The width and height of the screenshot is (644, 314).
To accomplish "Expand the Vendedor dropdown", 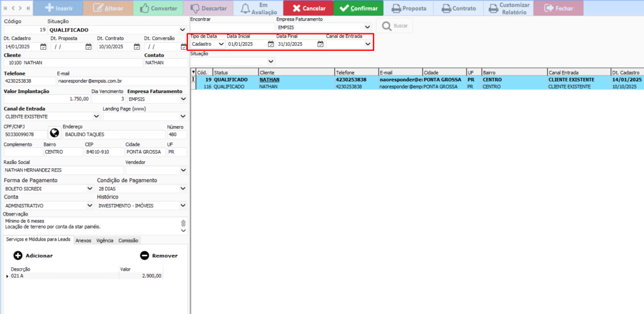I will [182, 170].
